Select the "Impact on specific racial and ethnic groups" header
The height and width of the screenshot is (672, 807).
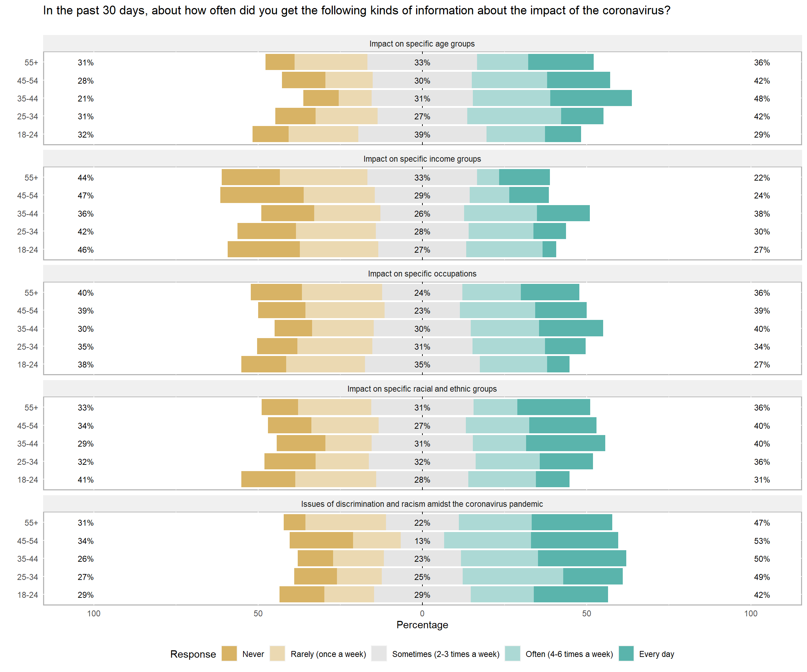(x=422, y=389)
